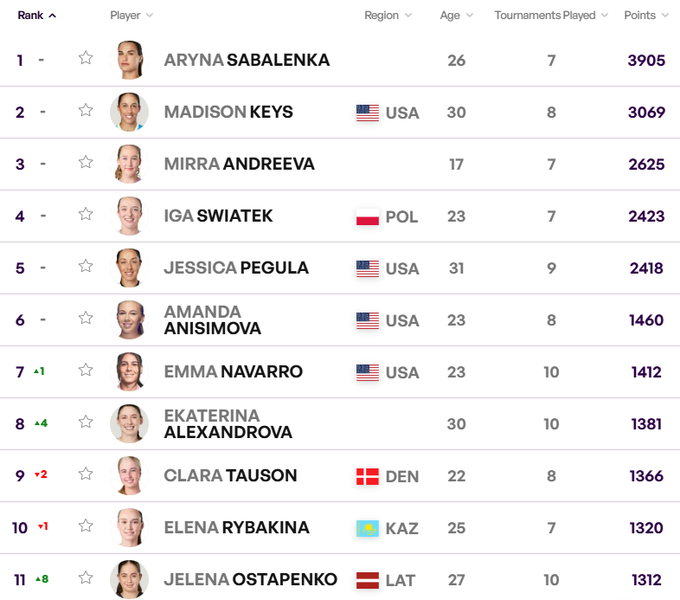Screen dimensions: 680x600
Task: Open the Region column sort dropdown
Action: 388,16
